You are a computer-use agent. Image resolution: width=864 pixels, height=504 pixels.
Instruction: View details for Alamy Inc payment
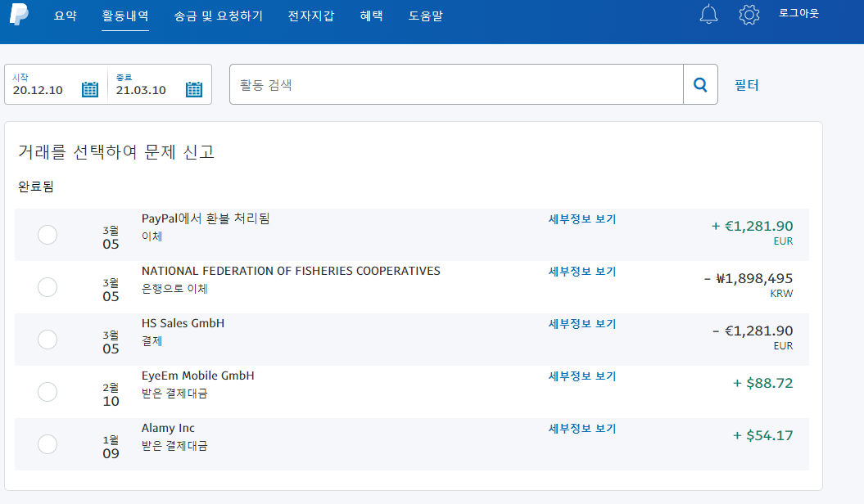coord(582,428)
